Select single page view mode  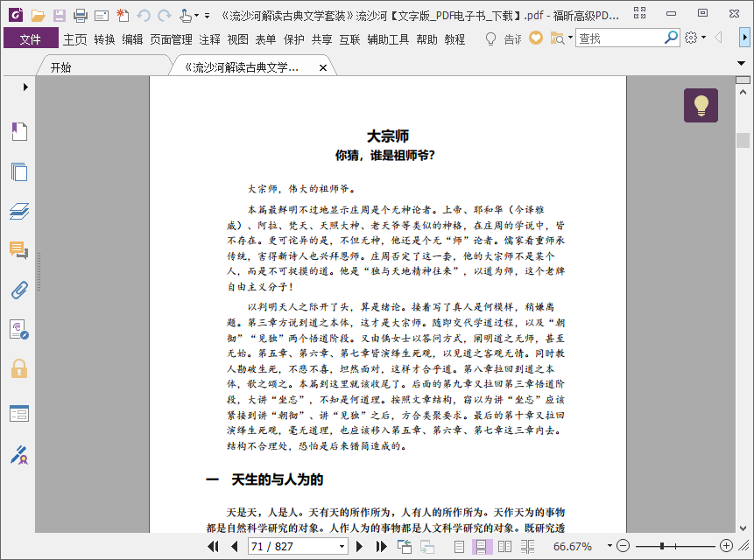click(x=459, y=546)
